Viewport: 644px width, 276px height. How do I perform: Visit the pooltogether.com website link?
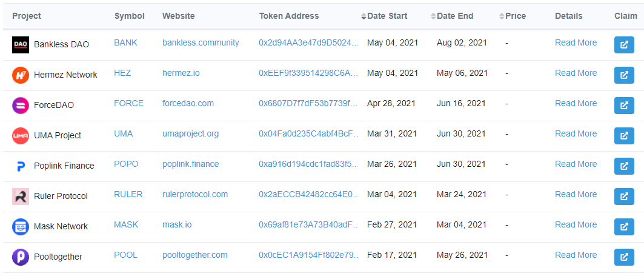[194, 255]
